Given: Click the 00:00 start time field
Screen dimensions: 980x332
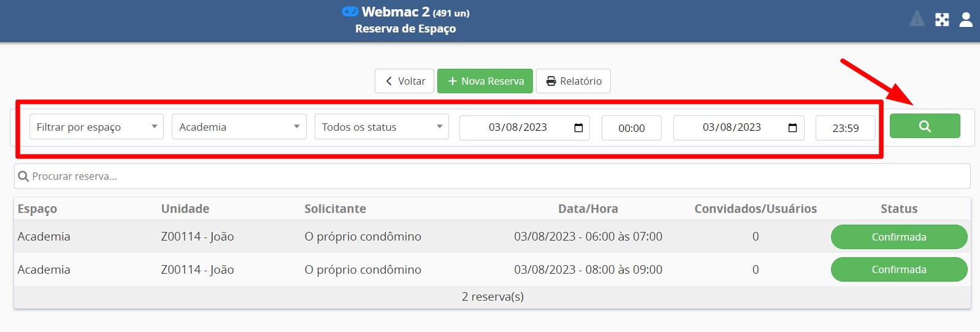Looking at the screenshot, I should coord(631,128).
